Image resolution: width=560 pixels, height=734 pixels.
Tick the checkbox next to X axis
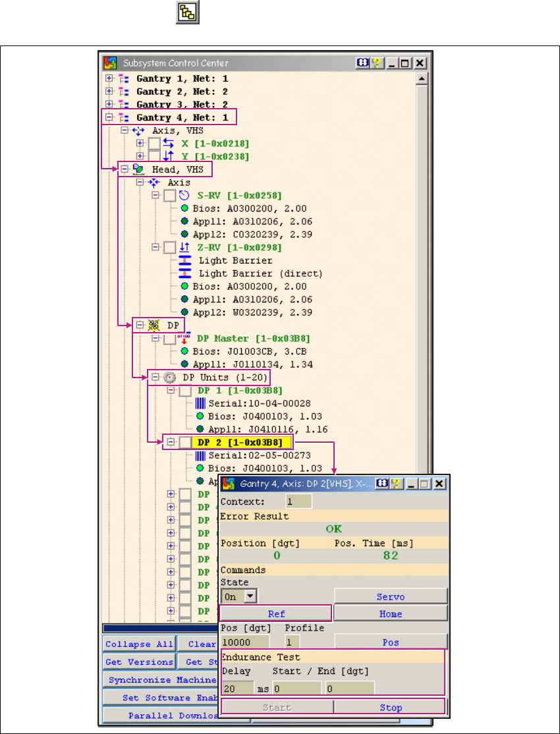pos(154,144)
